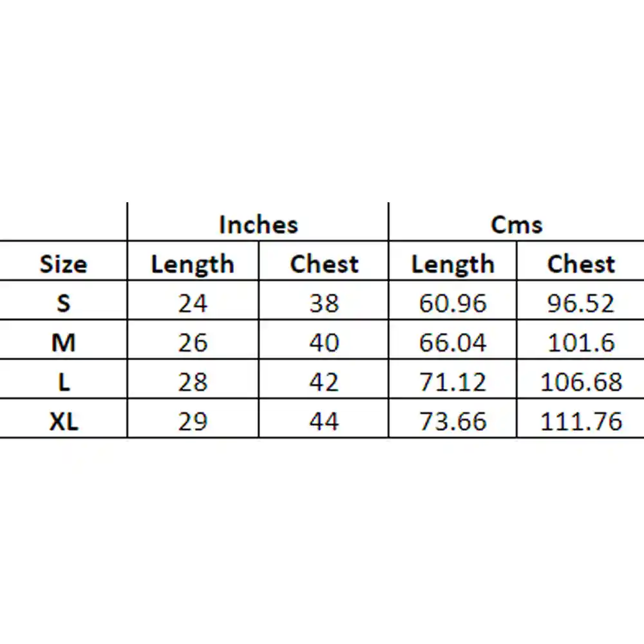Select the S size row label

[63, 301]
